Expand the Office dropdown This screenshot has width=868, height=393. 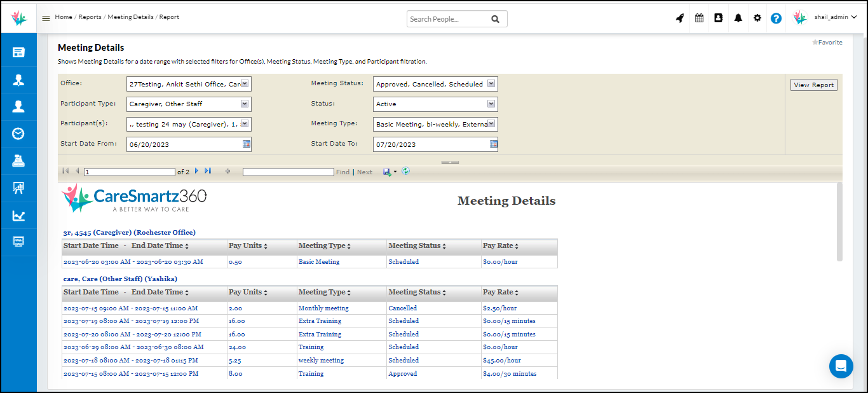point(245,84)
